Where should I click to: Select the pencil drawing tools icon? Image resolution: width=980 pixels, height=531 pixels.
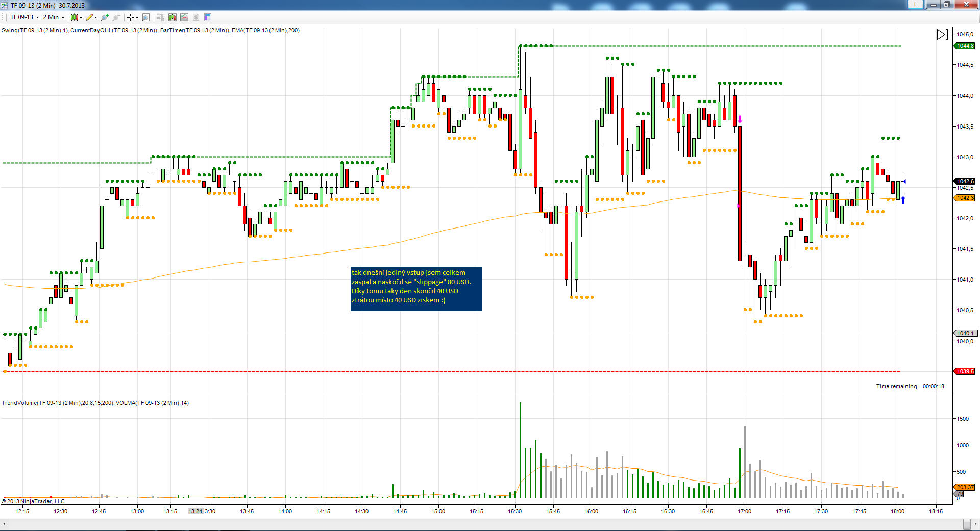[91, 17]
